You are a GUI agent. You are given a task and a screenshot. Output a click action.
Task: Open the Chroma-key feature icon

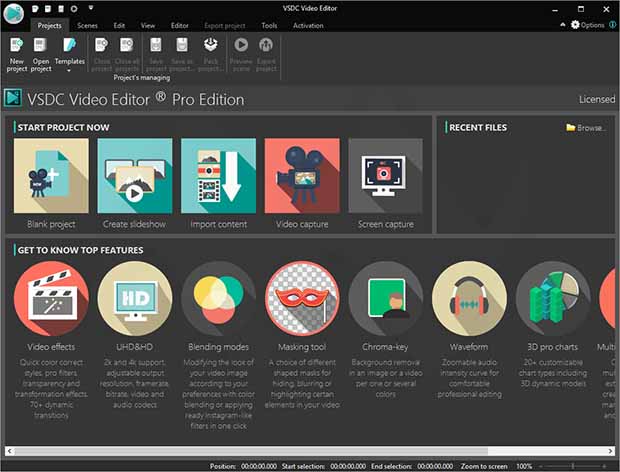click(x=386, y=298)
